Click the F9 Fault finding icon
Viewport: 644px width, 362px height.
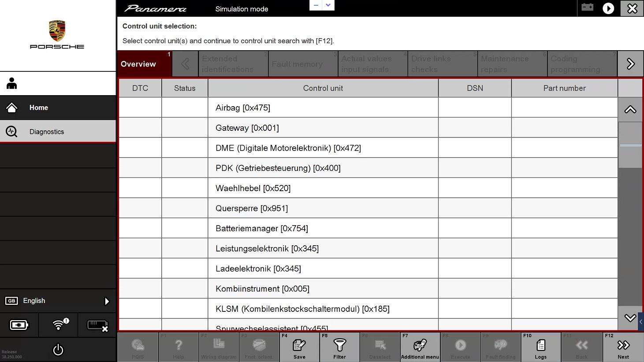coord(501,347)
